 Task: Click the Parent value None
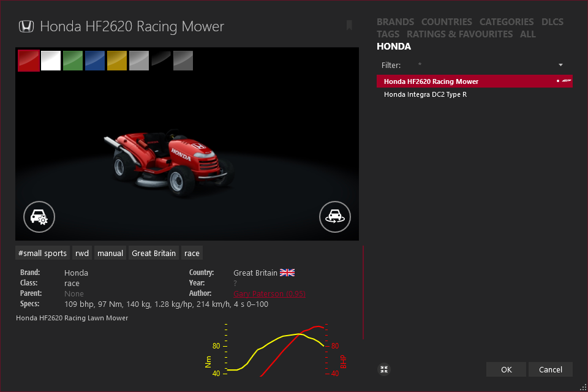(x=74, y=294)
